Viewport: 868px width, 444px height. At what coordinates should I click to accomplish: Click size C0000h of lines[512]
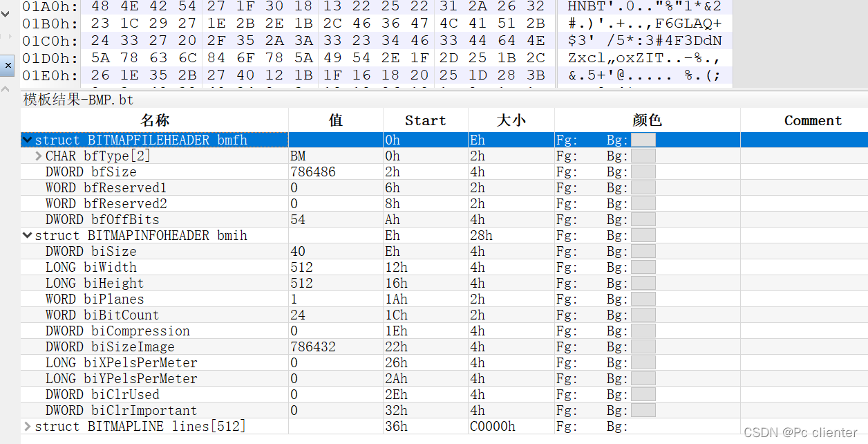(x=493, y=426)
